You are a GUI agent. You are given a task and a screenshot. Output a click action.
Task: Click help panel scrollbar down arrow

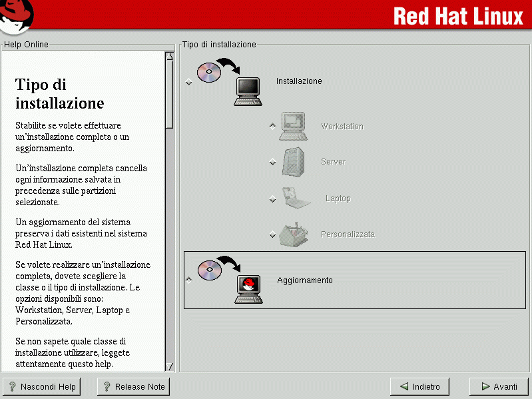pos(169,366)
